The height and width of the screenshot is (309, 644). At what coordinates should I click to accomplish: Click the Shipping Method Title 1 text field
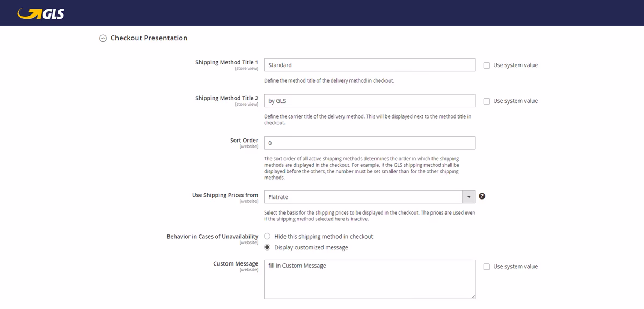coord(369,65)
